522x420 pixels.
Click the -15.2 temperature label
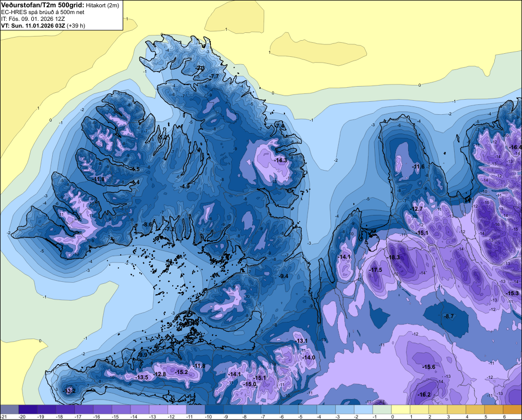182,372
